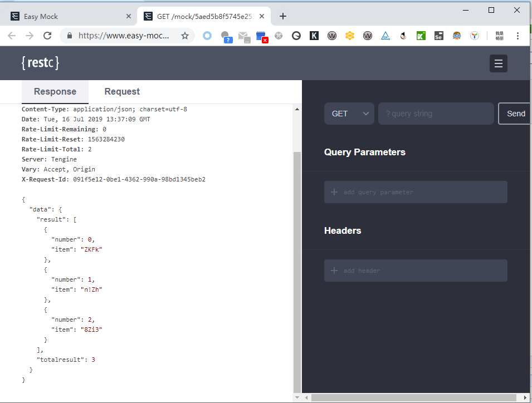532x403 pixels.
Task: Open the restc hamburger menu
Action: point(499,63)
